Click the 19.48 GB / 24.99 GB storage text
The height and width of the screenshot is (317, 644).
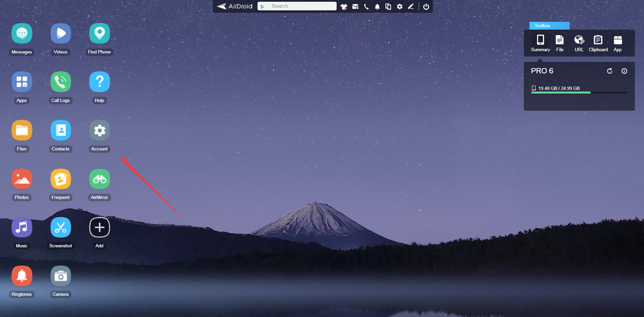coord(559,88)
